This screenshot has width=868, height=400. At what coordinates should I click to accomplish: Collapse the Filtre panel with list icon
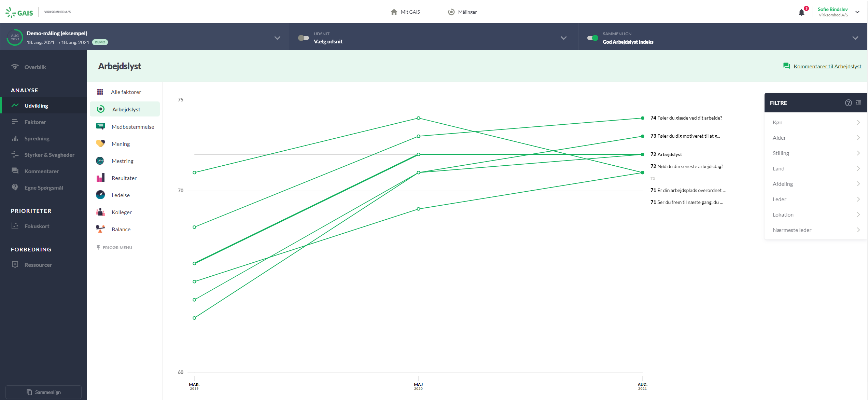tap(858, 103)
